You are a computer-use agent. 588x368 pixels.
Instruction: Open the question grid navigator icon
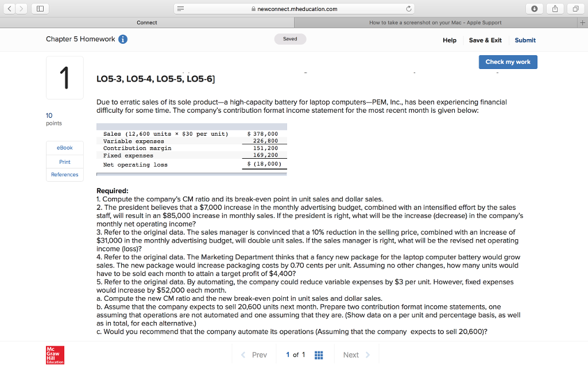tap(319, 355)
